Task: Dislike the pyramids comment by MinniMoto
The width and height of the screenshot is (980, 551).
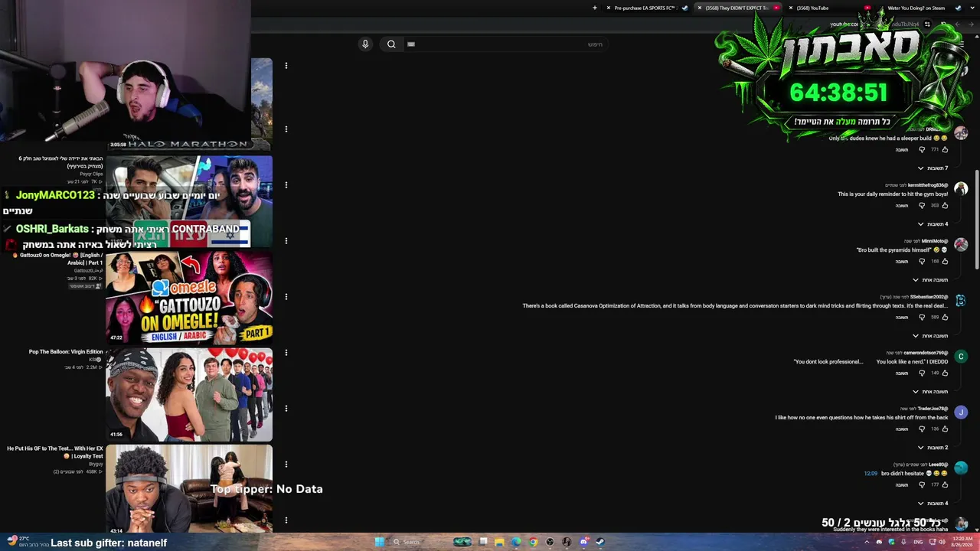Action: [x=922, y=262]
